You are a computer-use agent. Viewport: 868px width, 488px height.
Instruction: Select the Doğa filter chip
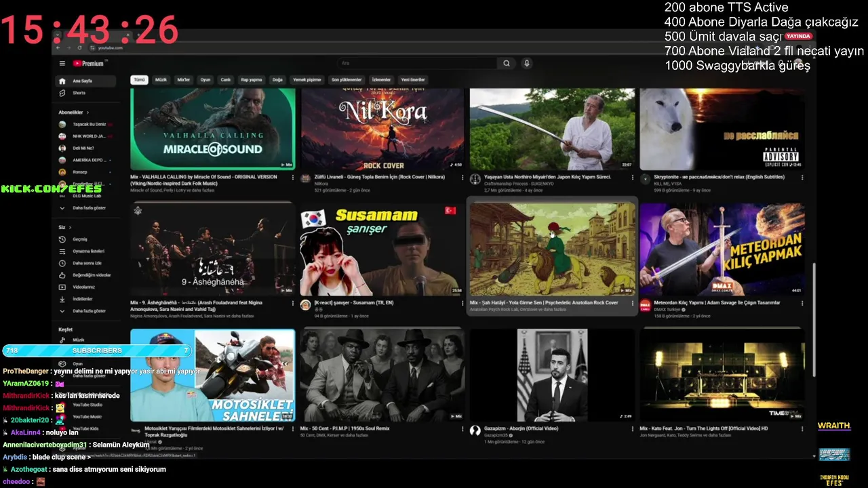point(277,79)
